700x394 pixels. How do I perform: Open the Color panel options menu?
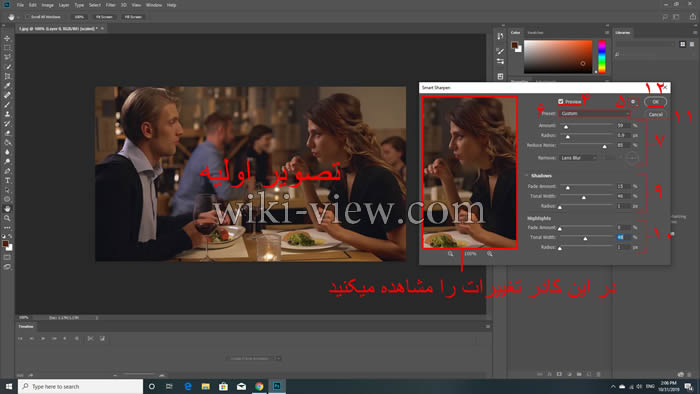point(607,33)
